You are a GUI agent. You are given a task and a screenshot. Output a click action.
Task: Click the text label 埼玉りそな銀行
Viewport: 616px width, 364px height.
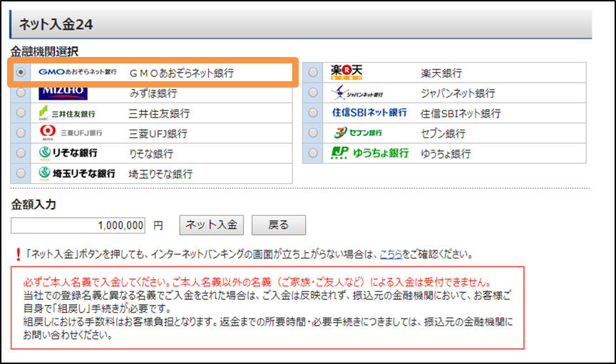tap(160, 174)
